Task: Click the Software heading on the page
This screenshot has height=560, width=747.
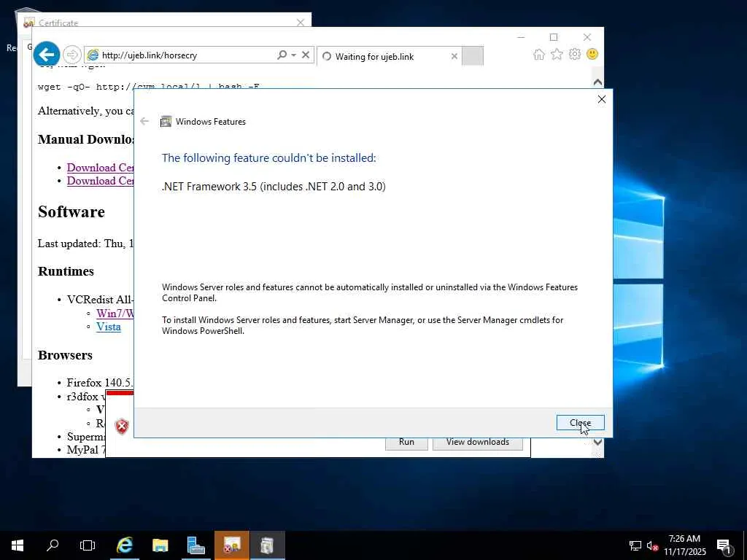Action: pos(71,211)
